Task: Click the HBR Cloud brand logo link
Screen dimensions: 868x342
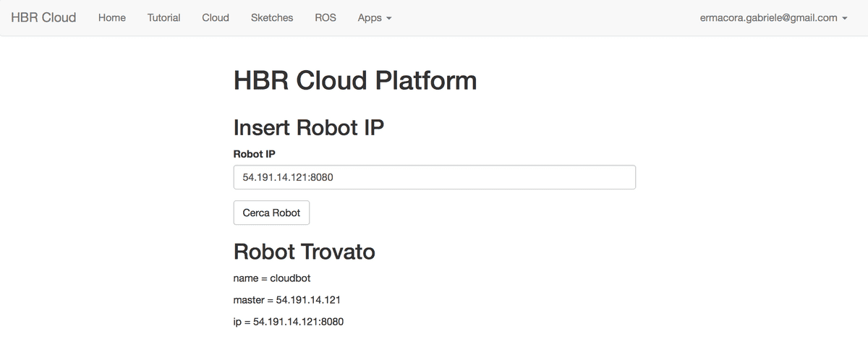Action: (x=43, y=17)
